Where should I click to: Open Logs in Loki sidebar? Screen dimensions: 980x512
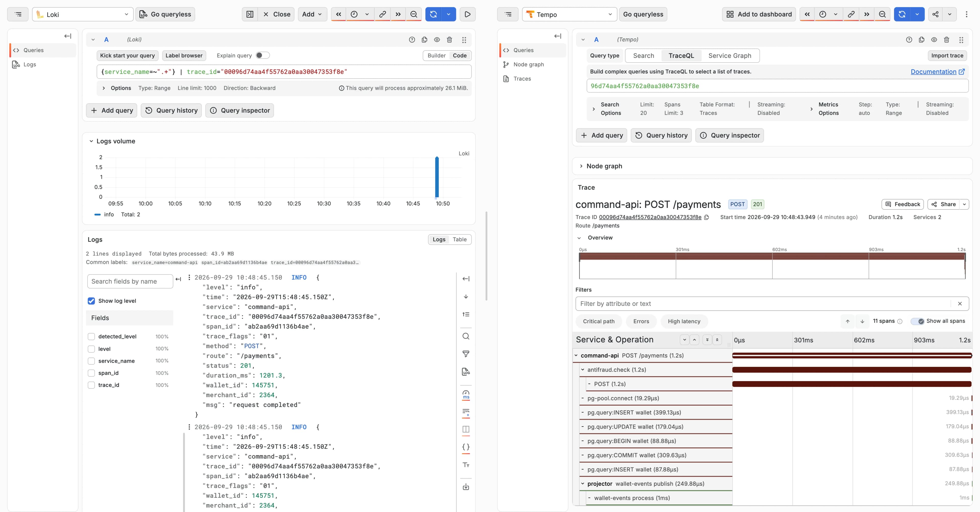coord(30,64)
